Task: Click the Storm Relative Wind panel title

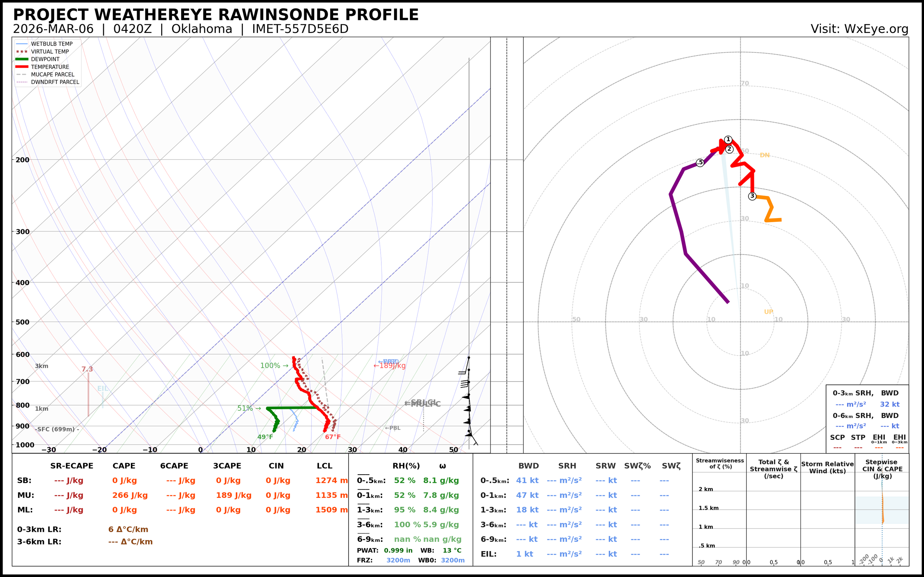Action: pyautogui.click(x=827, y=468)
